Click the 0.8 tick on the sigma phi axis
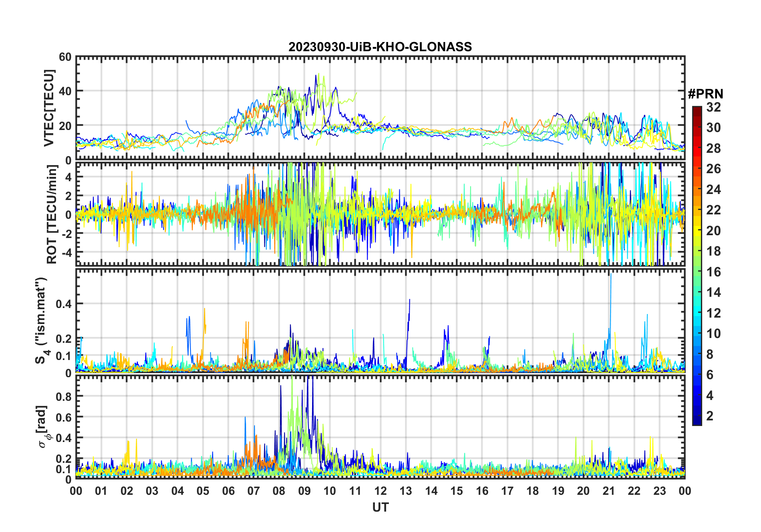 coord(64,396)
